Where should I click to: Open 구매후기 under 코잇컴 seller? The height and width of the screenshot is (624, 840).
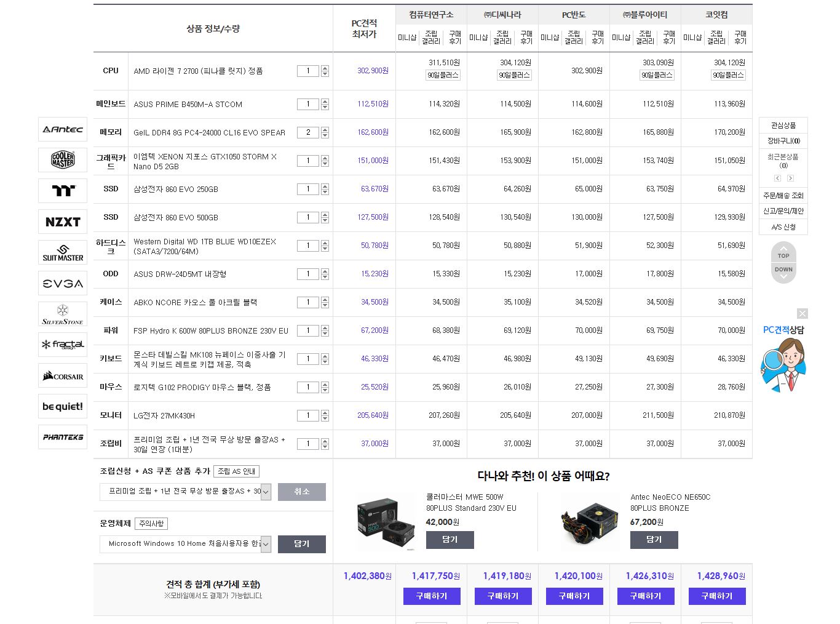pos(740,38)
